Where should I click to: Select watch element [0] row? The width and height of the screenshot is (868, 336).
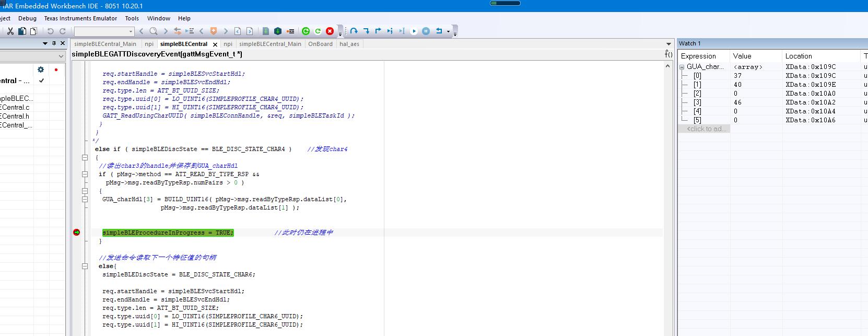click(x=773, y=76)
